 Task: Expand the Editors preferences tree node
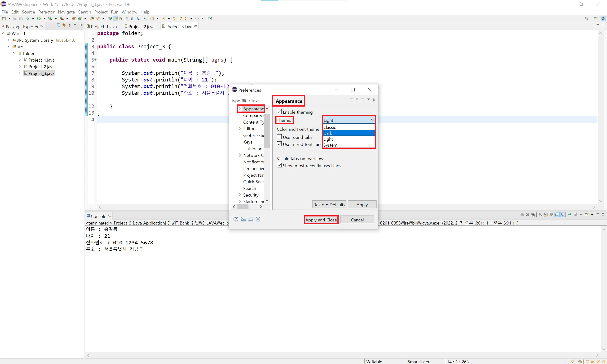[240, 129]
